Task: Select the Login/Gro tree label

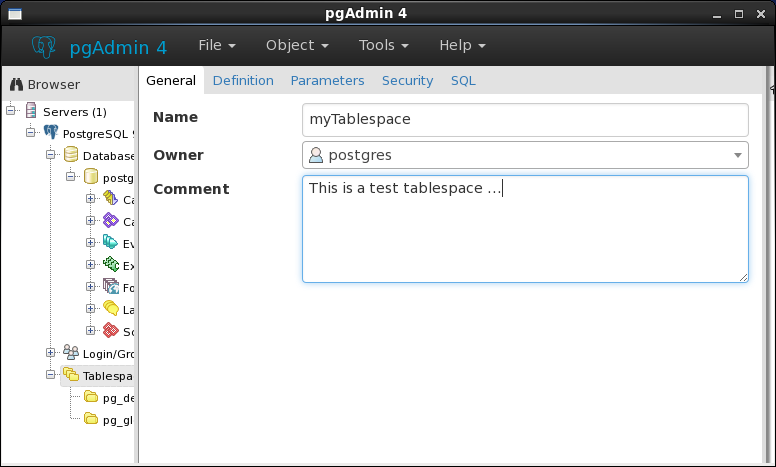Action: (108, 354)
